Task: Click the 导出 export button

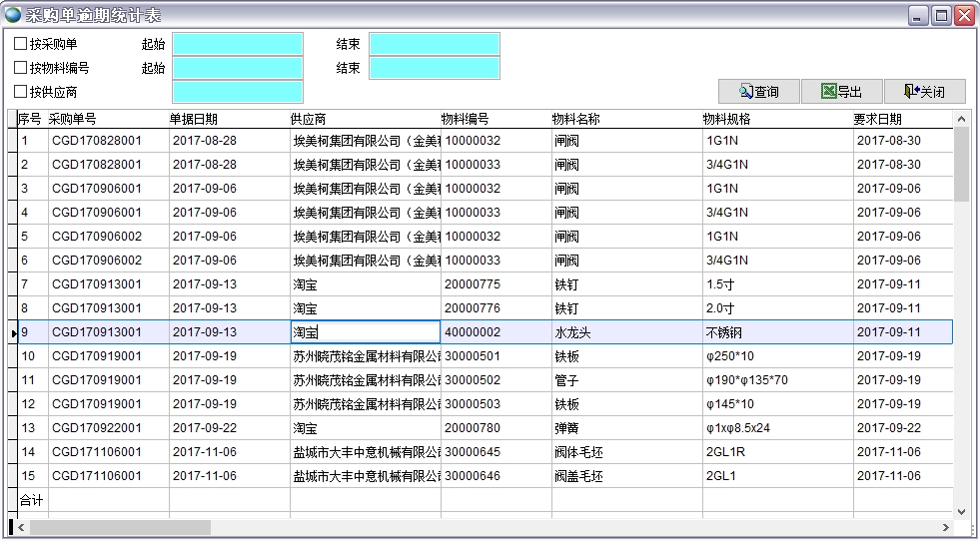Action: click(x=841, y=92)
